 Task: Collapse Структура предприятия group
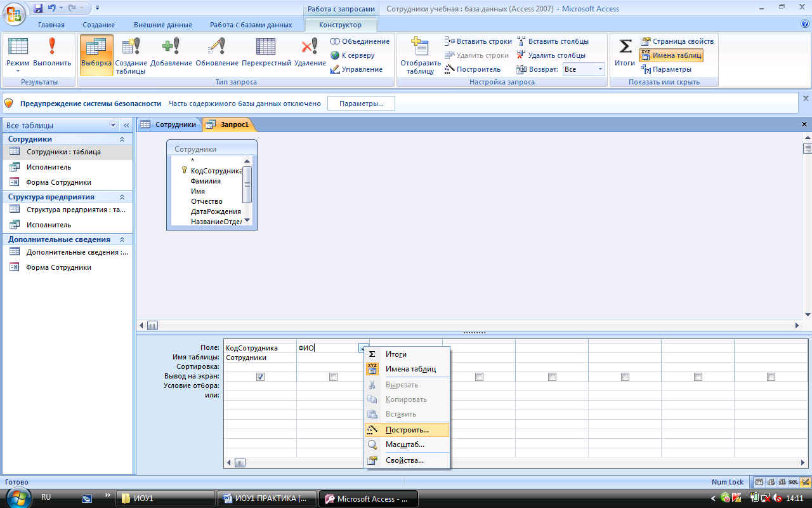coord(122,197)
